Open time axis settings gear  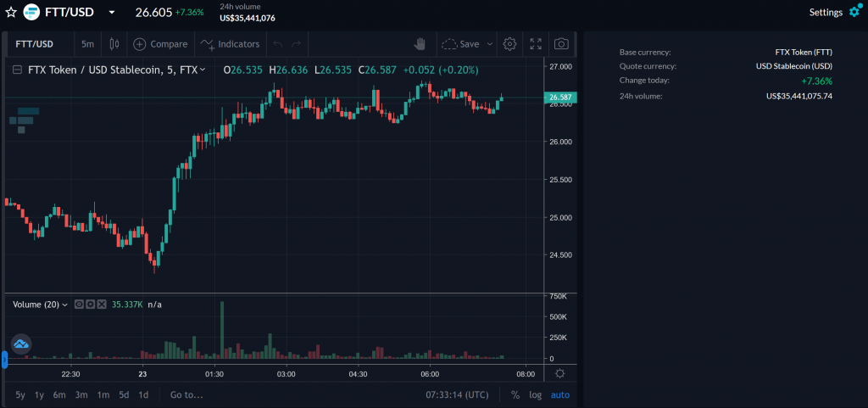coord(559,374)
